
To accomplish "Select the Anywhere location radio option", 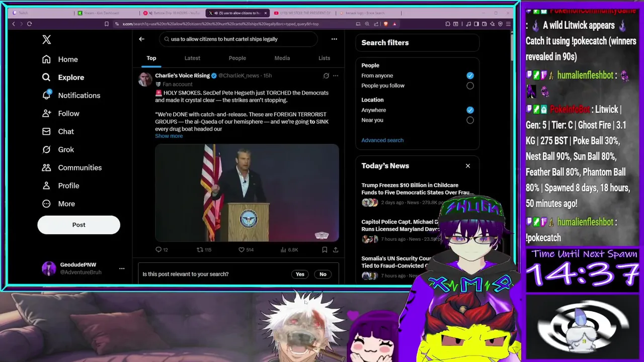I will pyautogui.click(x=470, y=110).
